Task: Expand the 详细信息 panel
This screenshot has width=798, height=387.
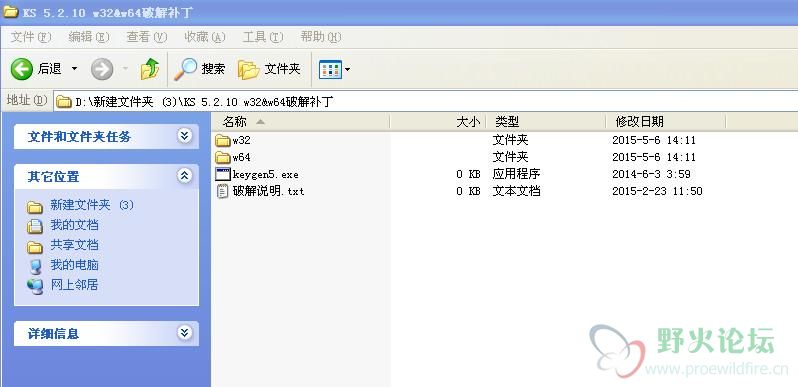Action: [x=184, y=333]
